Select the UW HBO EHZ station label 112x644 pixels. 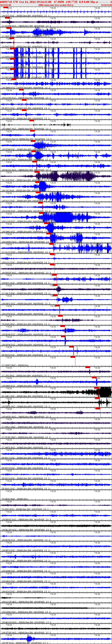coord(26,581)
